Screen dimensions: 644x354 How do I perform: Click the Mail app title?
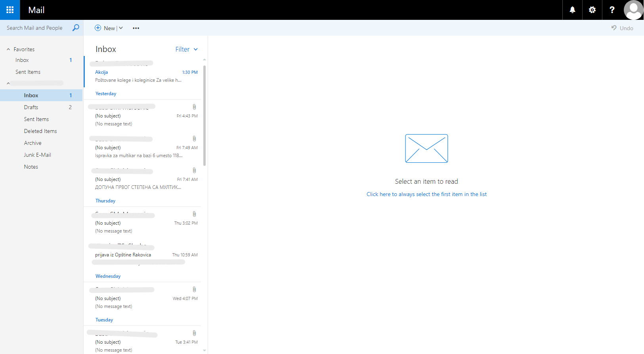(36, 10)
